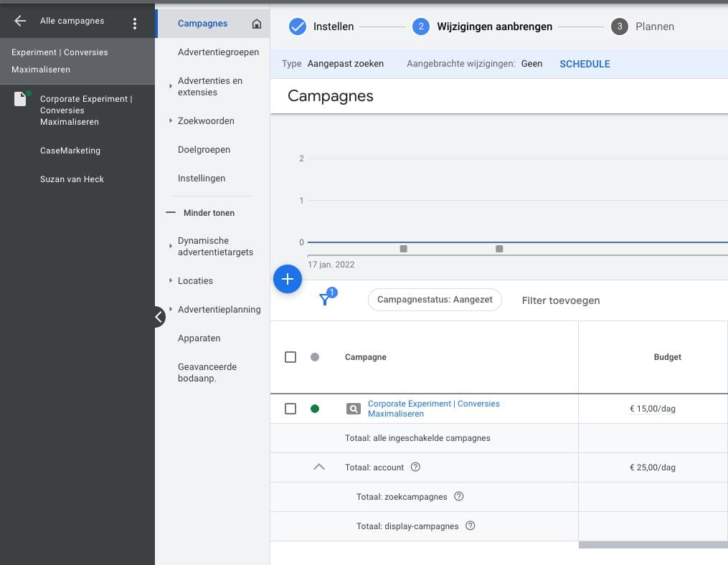
Task: Click the Filter toevoegen field
Action: 560,300
